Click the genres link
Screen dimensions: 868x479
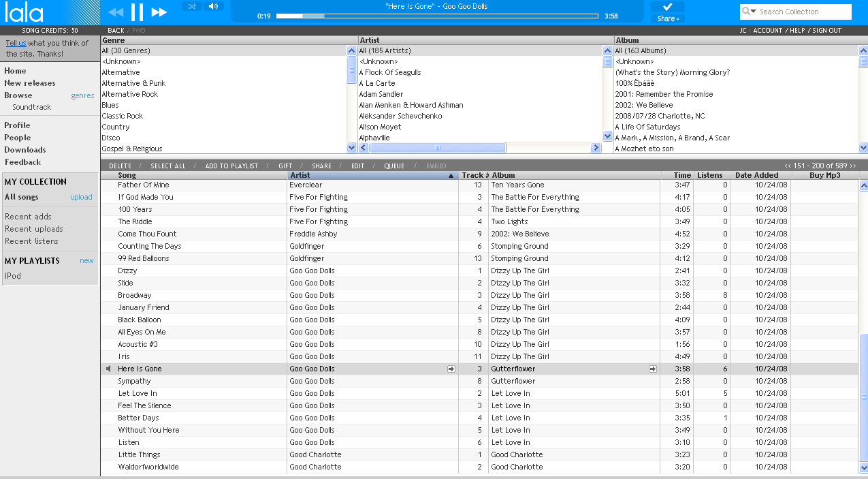pyautogui.click(x=82, y=95)
